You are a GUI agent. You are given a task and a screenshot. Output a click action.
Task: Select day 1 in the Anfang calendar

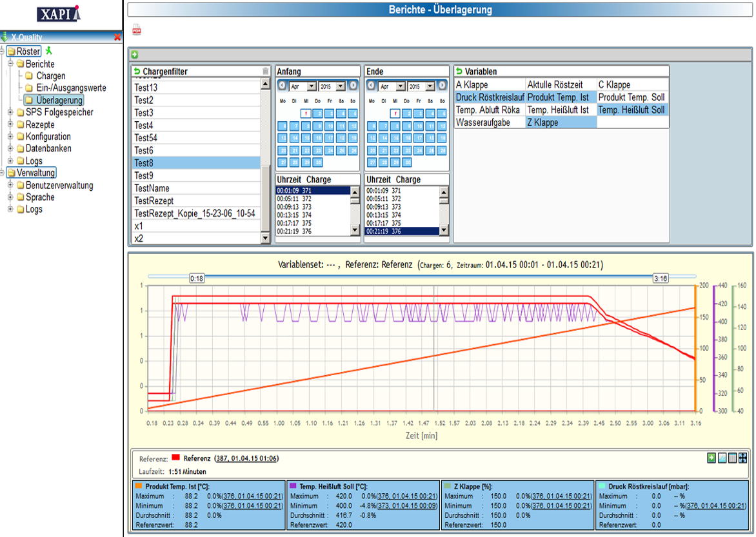306,113
